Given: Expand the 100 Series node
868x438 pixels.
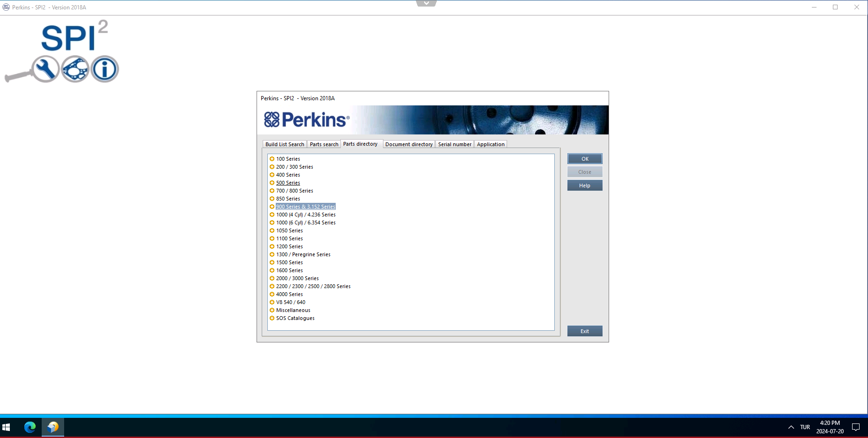Looking at the screenshot, I should tap(272, 159).
